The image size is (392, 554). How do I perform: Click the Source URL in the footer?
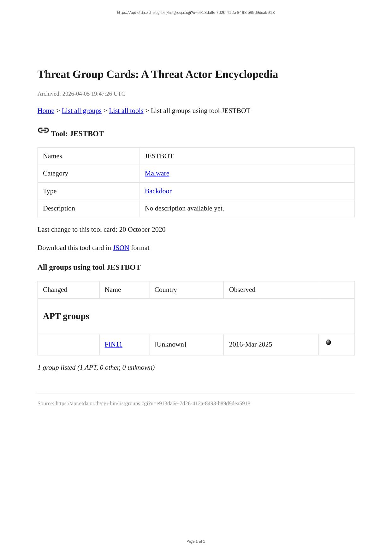(x=153, y=403)
